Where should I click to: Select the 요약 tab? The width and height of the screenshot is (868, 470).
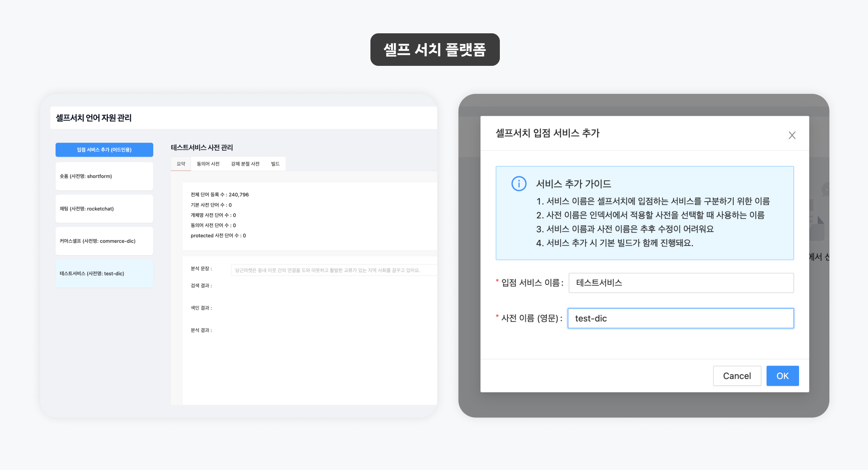point(181,163)
